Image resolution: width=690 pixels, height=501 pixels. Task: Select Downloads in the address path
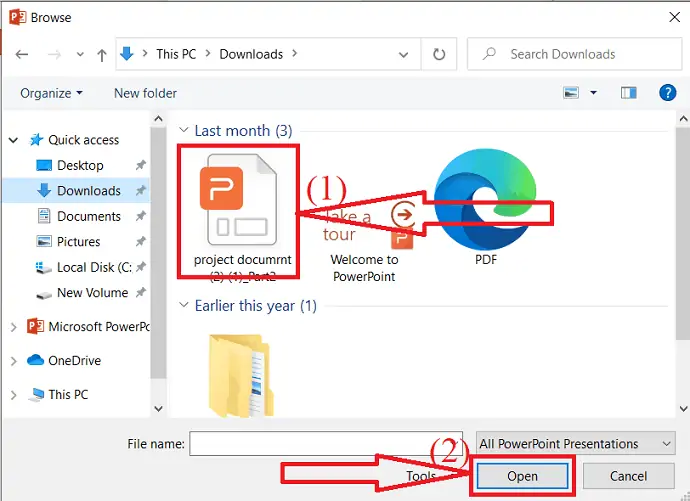pos(251,54)
